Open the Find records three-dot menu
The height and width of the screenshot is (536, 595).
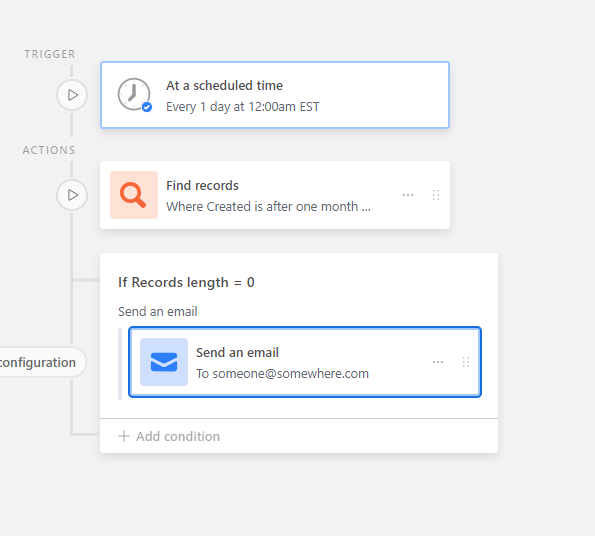pyautogui.click(x=408, y=195)
